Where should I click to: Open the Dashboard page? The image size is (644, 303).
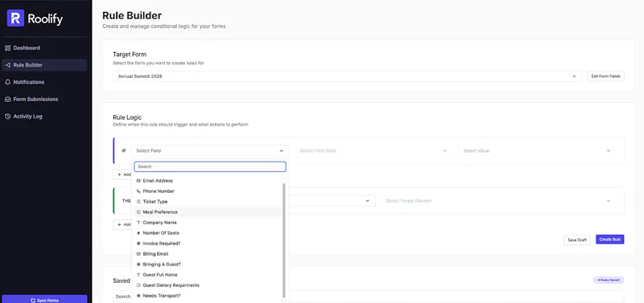pyautogui.click(x=44, y=48)
